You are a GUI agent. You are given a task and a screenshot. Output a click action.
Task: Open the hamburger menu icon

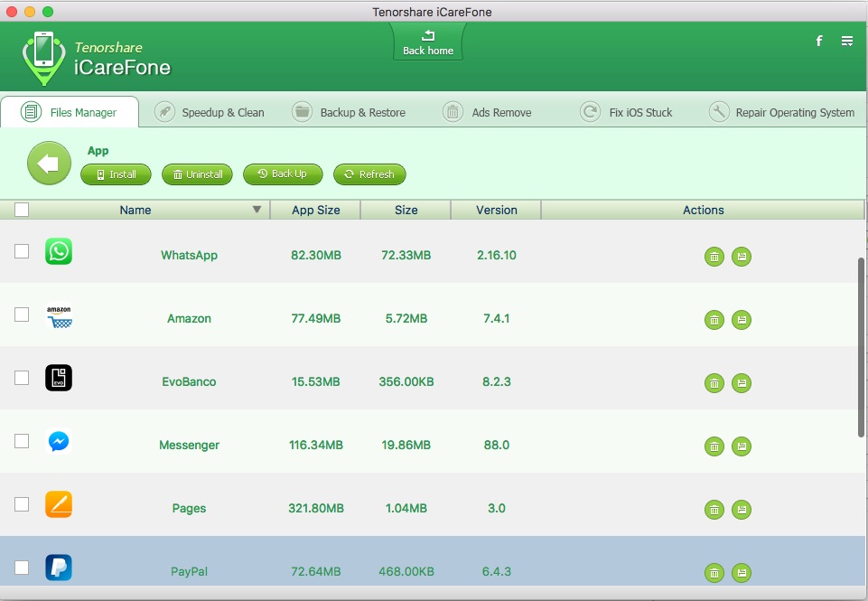coord(847,41)
